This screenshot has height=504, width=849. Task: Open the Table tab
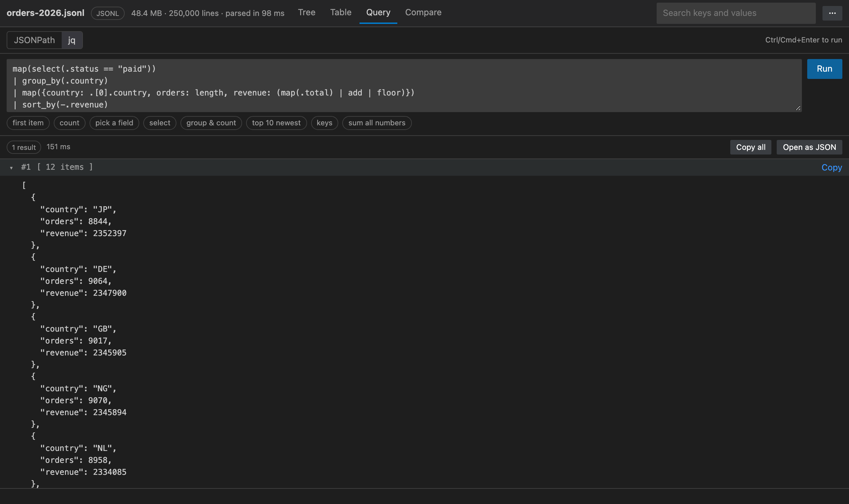341,13
